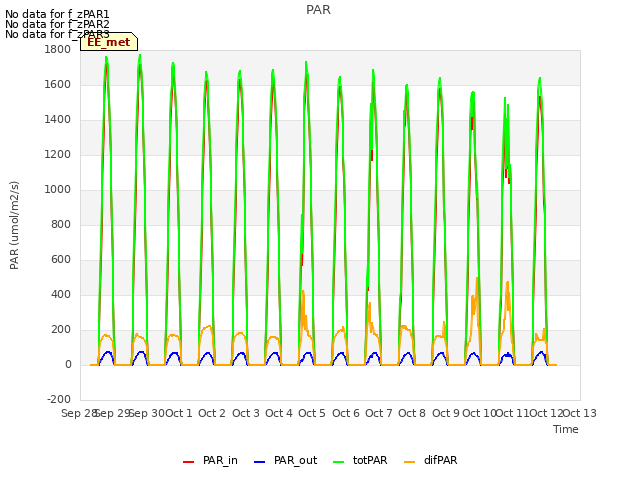Click the 'No data for f_zPAR2' message

[57, 24]
